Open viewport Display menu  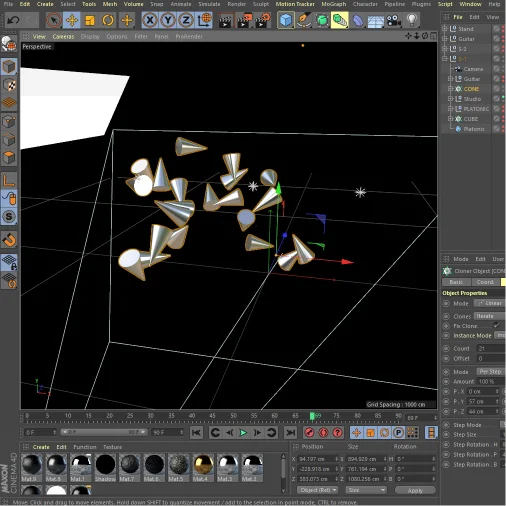[x=90, y=36]
